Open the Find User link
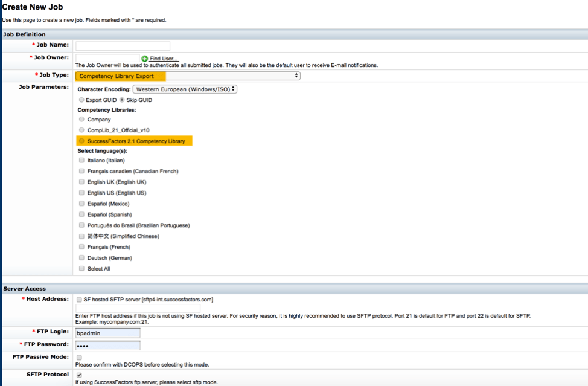Image resolution: width=588 pixels, height=386 pixels. [x=164, y=59]
